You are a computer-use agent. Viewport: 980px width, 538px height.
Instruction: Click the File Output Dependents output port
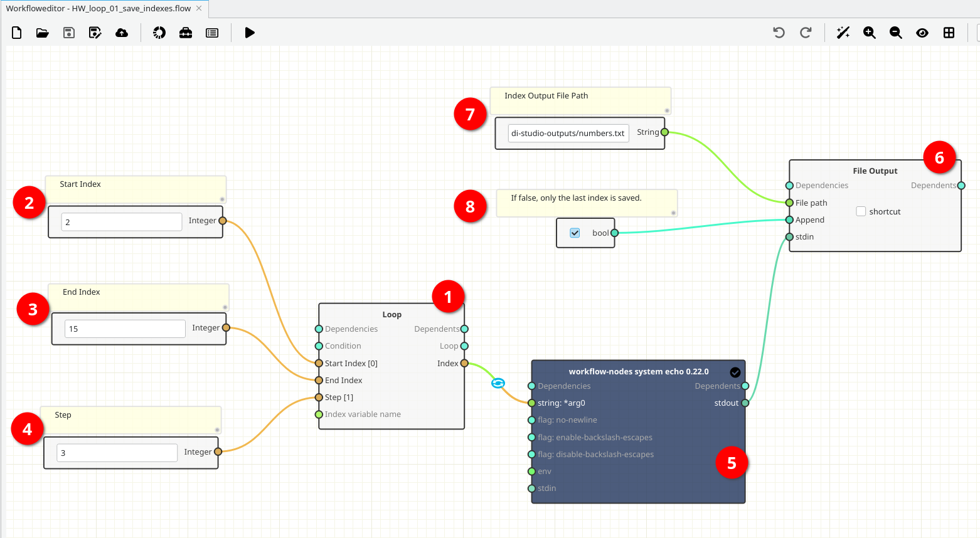(961, 185)
